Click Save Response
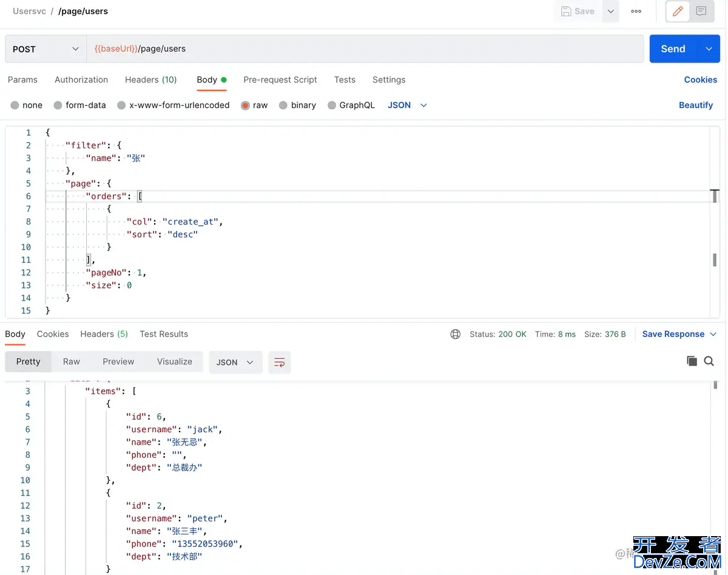Viewport: 728px width, 575px height. tap(673, 334)
